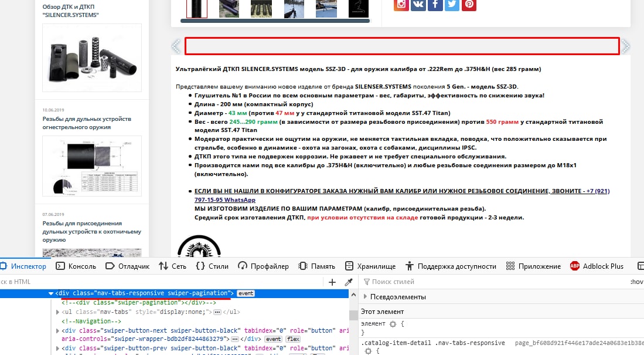Screen dimensions: 644x355
Task: Highlight elements matching .catalog-item-detail selector
Action: coord(368,351)
